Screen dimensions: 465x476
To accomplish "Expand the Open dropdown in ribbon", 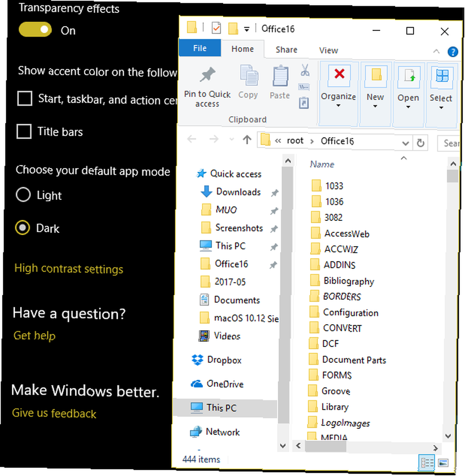I will [408, 95].
